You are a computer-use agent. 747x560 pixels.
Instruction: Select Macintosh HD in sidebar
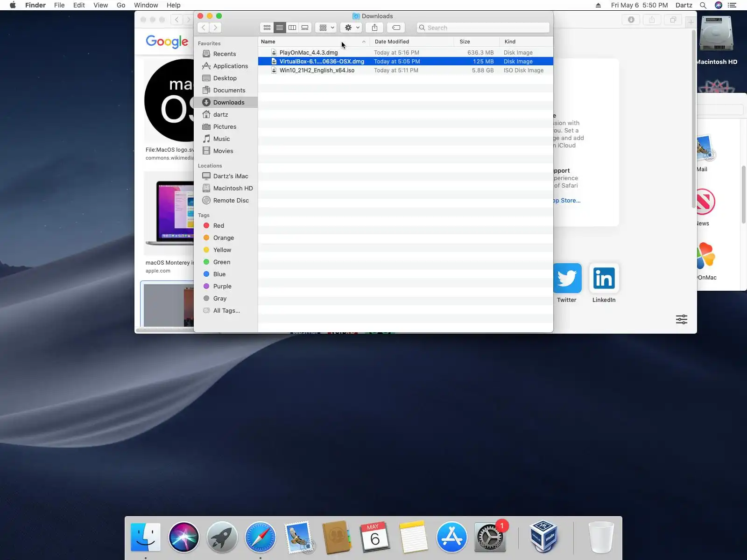[226, 188]
